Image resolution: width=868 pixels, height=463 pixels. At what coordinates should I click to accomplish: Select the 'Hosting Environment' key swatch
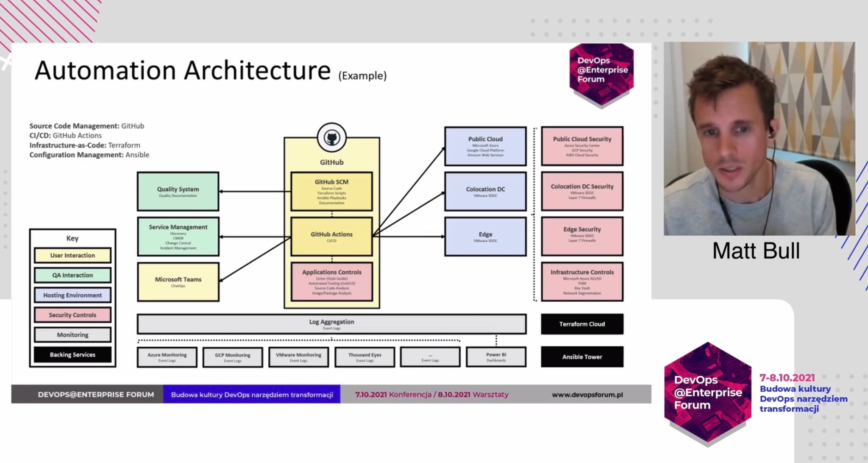click(x=72, y=295)
